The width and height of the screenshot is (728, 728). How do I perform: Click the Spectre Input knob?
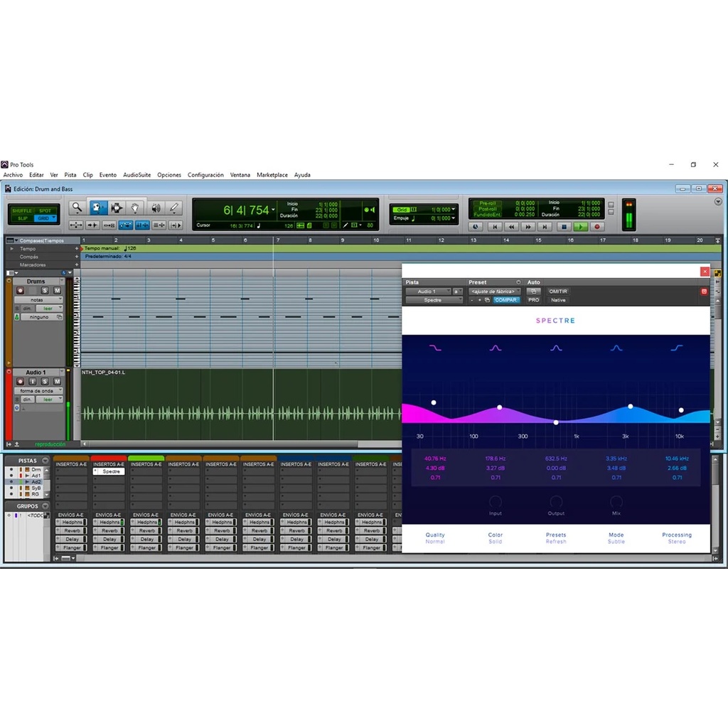click(496, 502)
